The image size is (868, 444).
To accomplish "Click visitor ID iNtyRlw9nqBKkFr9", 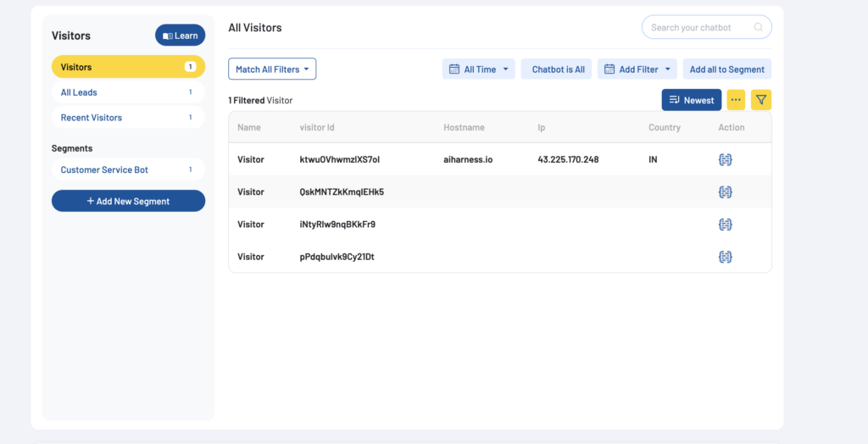I will (337, 225).
